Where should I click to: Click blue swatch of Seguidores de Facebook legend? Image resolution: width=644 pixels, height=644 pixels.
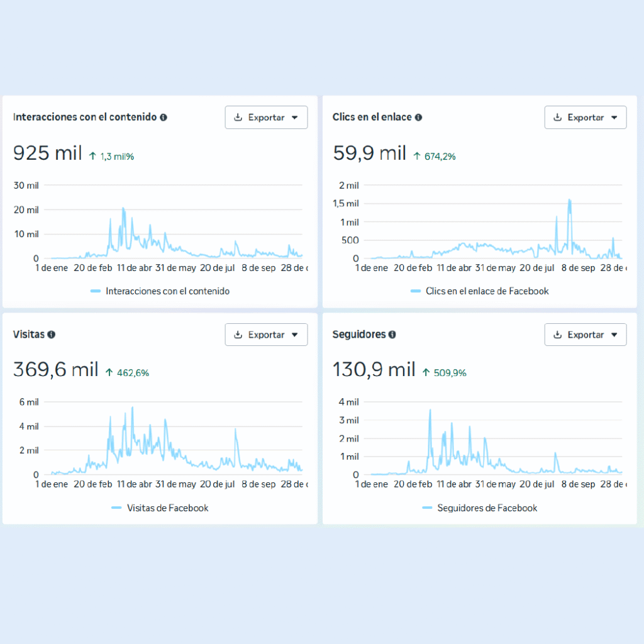tap(427, 508)
